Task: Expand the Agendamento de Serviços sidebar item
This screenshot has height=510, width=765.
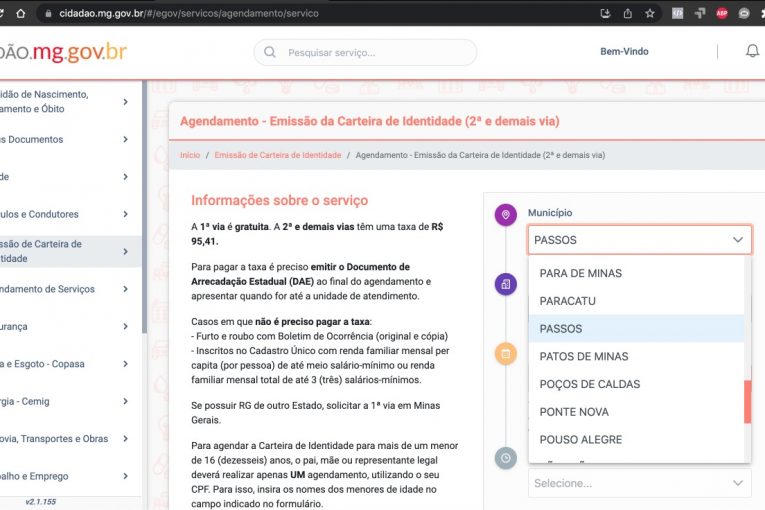Action: [125, 289]
